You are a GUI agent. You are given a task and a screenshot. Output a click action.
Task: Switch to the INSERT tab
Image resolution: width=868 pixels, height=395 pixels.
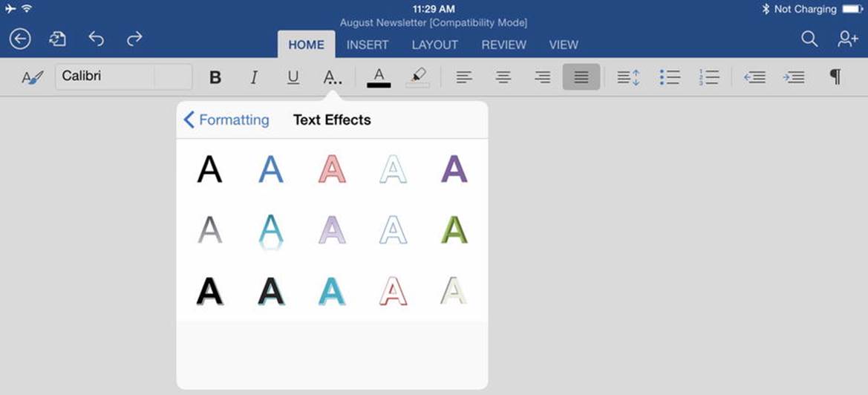click(x=368, y=45)
